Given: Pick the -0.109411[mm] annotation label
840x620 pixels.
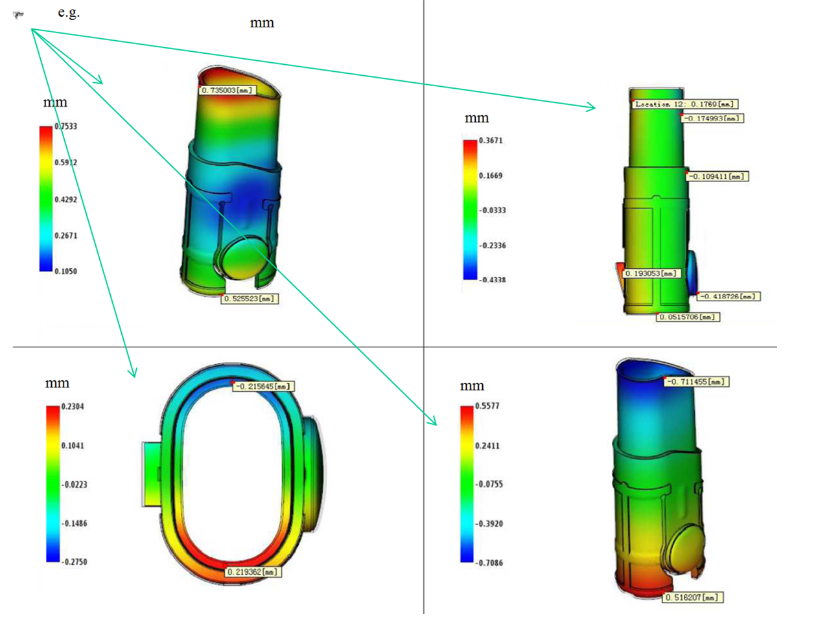Looking at the screenshot, I should click(x=717, y=176).
